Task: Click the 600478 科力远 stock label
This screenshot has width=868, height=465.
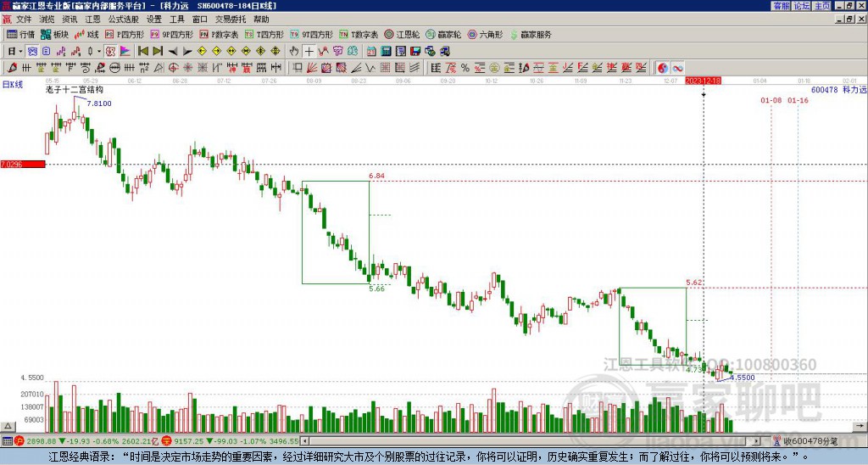Action: (838, 90)
